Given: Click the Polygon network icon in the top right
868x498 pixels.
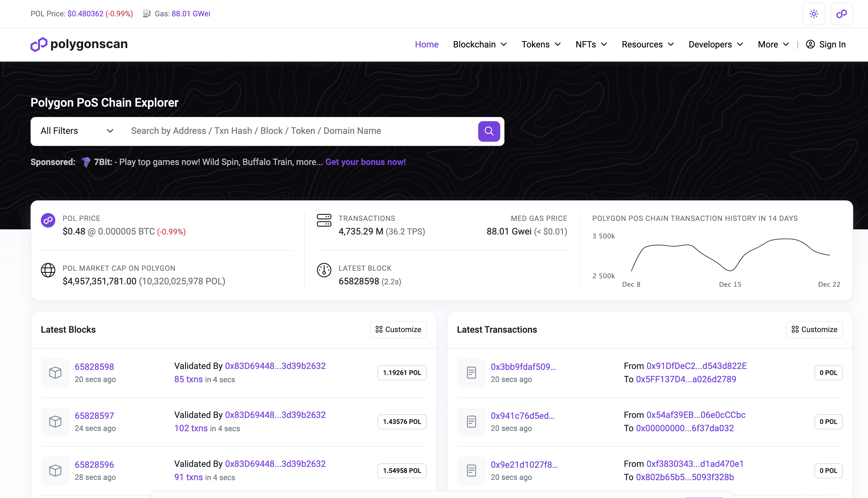Looking at the screenshot, I should pos(841,14).
